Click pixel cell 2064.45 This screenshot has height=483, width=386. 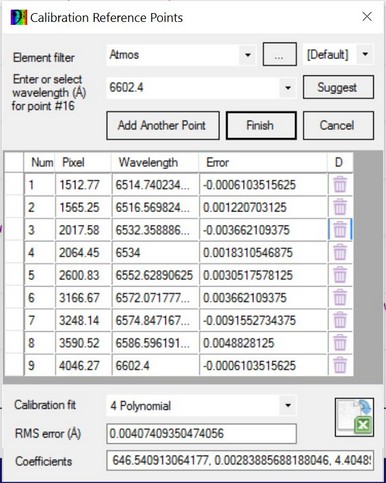83,252
